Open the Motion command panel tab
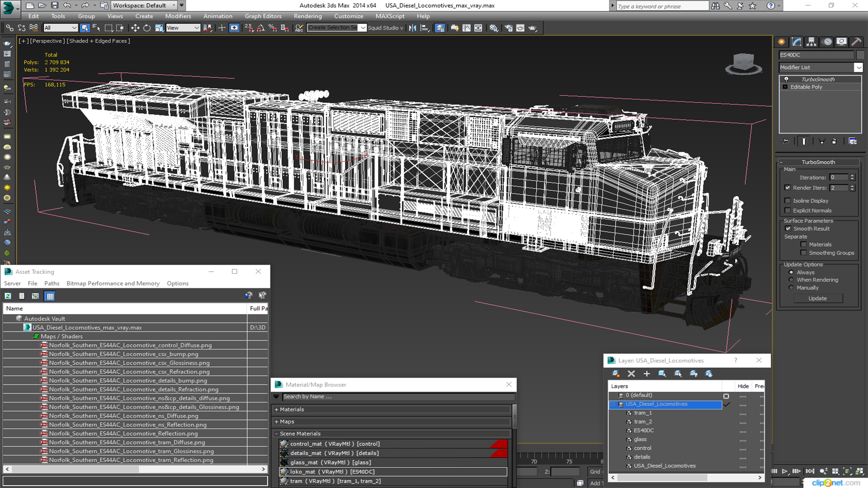 (x=827, y=42)
